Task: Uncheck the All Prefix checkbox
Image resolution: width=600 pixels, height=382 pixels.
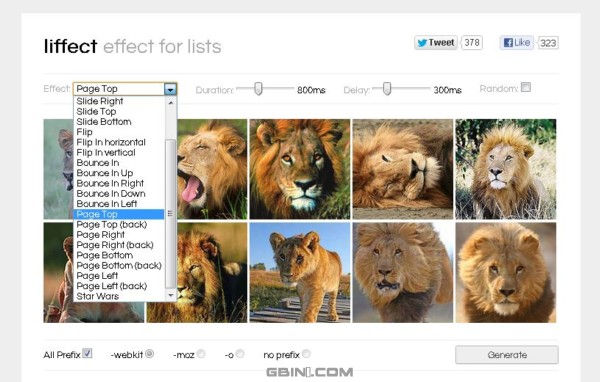Action: tap(87, 353)
